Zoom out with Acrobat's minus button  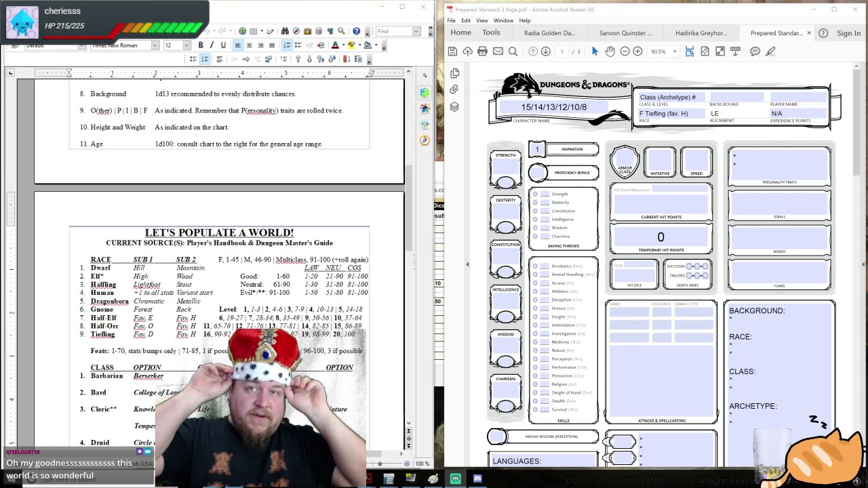(625, 52)
